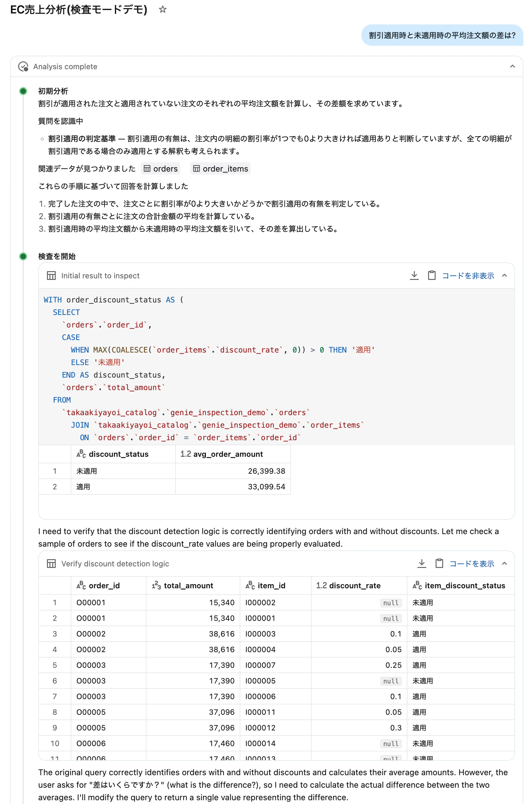Screen dimensions: 532x804
Task: Toggle コードを表示 to reveal the verification query
Action: [x=471, y=564]
